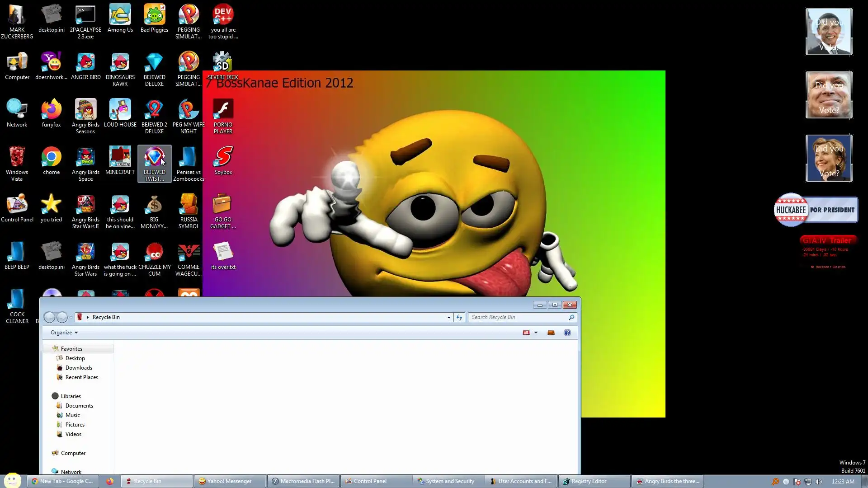
Task: Open Help in Recycle Bin window
Action: [x=567, y=333]
